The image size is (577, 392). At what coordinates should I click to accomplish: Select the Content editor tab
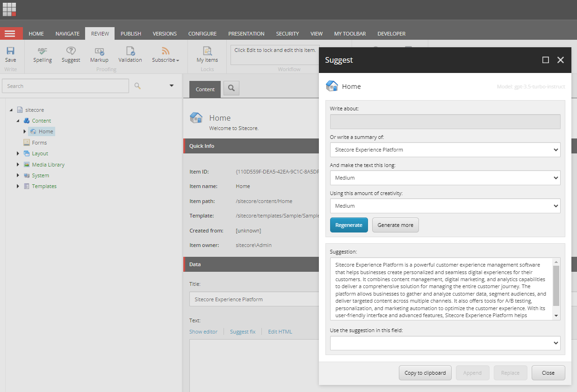205,89
